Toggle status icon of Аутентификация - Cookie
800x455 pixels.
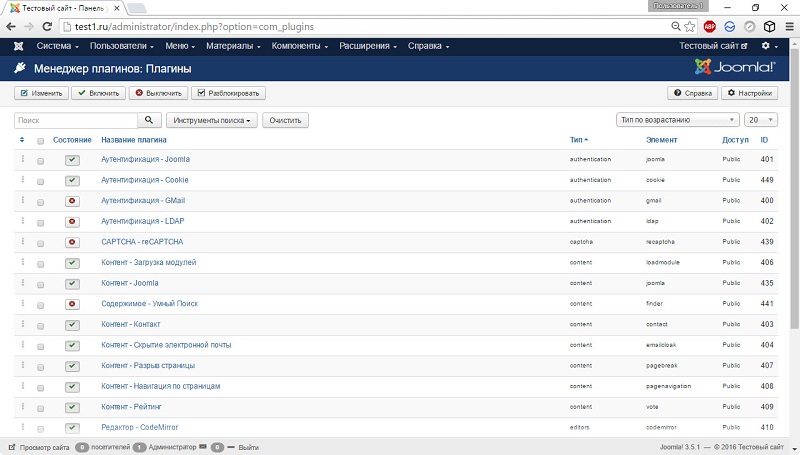point(72,181)
